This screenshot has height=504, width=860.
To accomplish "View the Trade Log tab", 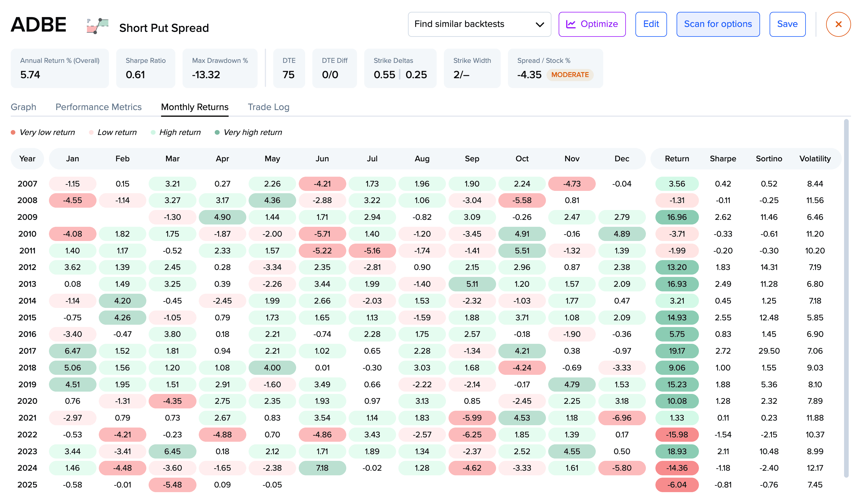I will click(x=269, y=107).
